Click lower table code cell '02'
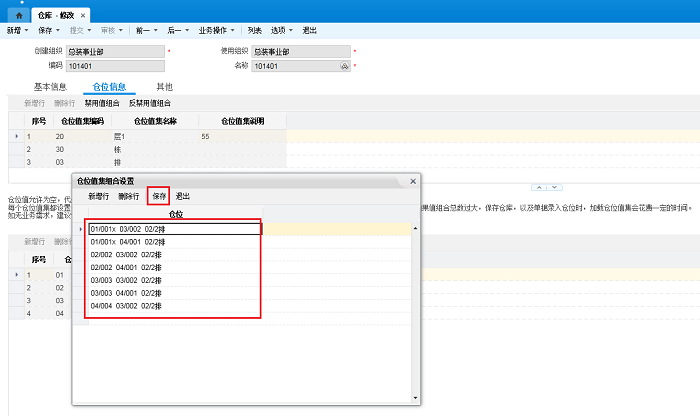The image size is (700, 416). [x=60, y=288]
